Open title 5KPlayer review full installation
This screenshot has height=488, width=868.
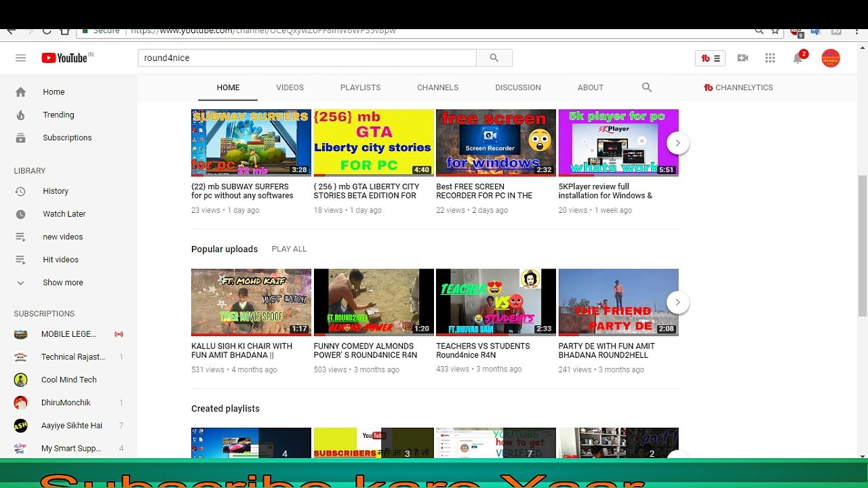pyautogui.click(x=606, y=191)
